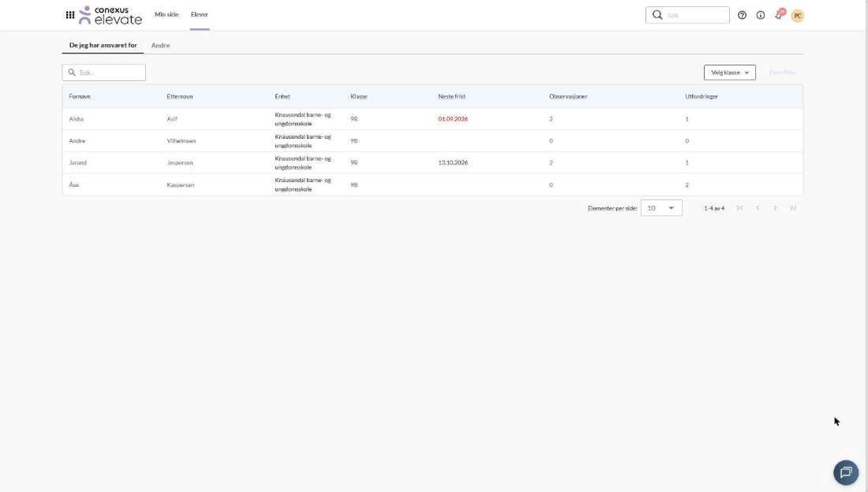Image resolution: width=868 pixels, height=492 pixels.
Task: Click the student table search field
Action: [x=104, y=73]
